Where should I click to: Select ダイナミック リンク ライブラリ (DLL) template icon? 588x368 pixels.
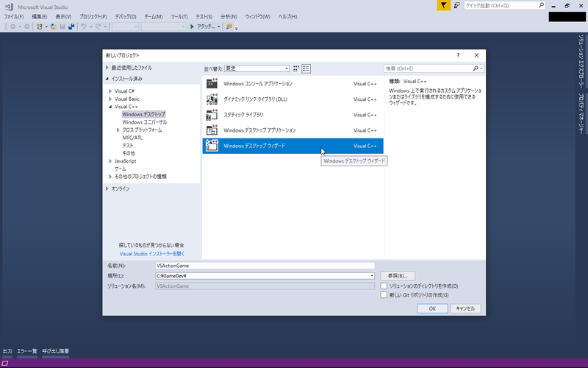[x=212, y=99]
